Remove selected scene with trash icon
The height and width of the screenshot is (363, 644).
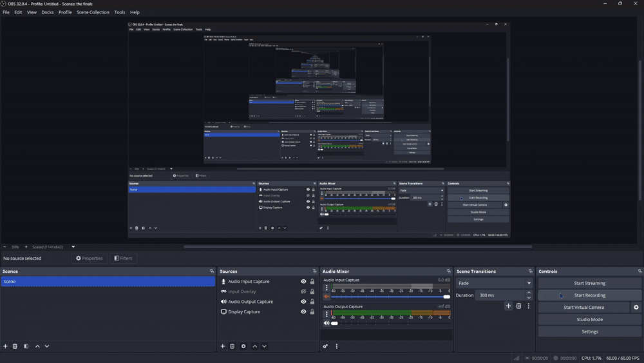coord(15,346)
